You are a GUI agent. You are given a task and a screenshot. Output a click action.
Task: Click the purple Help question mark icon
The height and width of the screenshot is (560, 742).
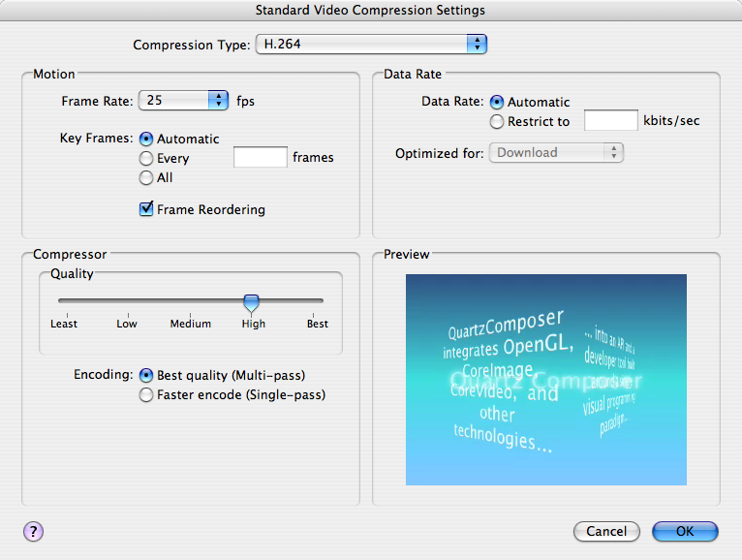coord(33,530)
